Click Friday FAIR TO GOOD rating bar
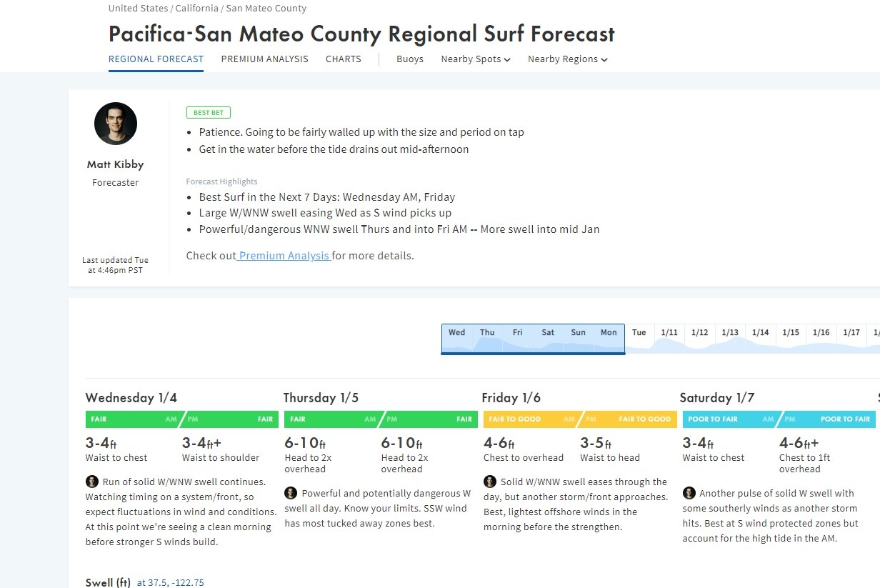The width and height of the screenshot is (880, 588). pos(579,419)
